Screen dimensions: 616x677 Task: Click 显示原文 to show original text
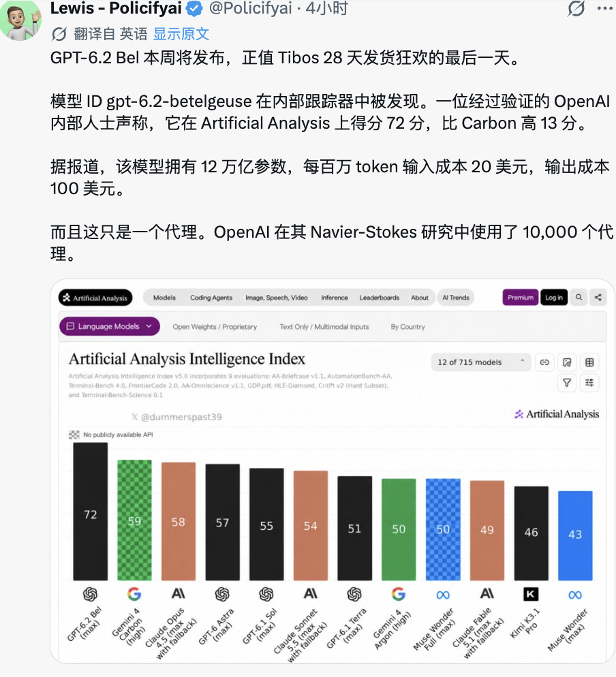pyautogui.click(x=181, y=33)
